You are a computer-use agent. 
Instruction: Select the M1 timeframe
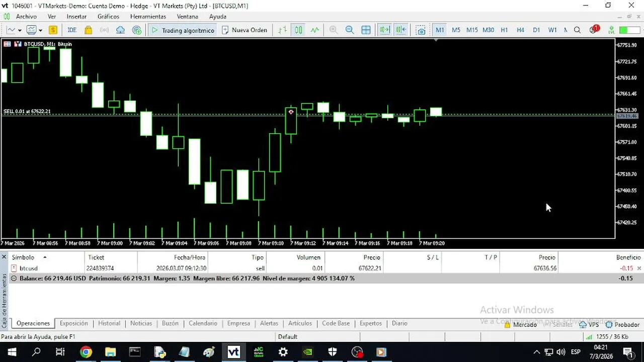point(440,30)
